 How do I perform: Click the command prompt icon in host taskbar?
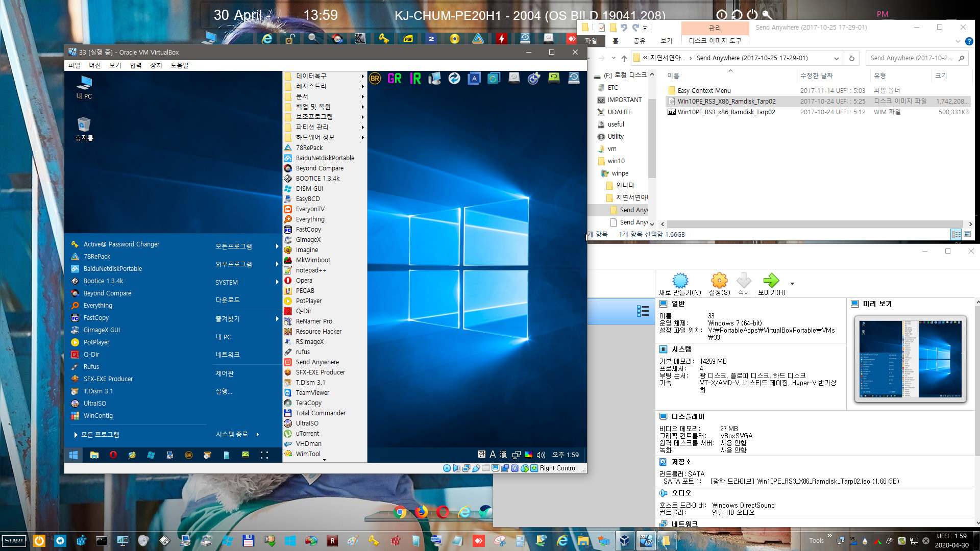(x=102, y=540)
